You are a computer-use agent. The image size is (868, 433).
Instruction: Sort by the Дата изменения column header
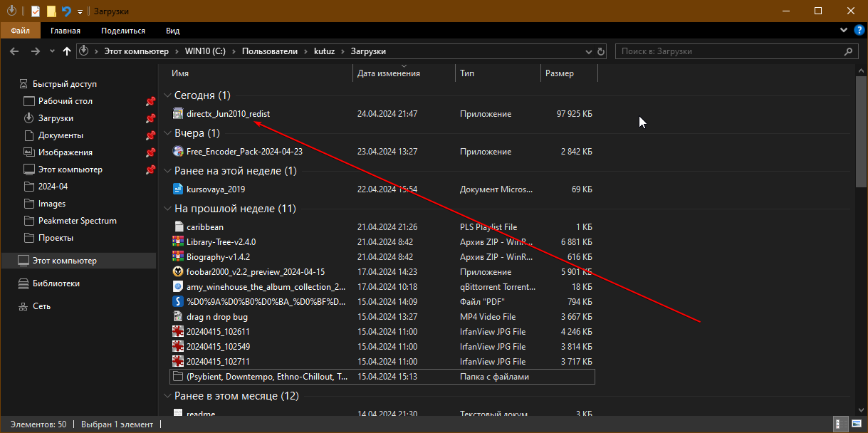point(389,73)
